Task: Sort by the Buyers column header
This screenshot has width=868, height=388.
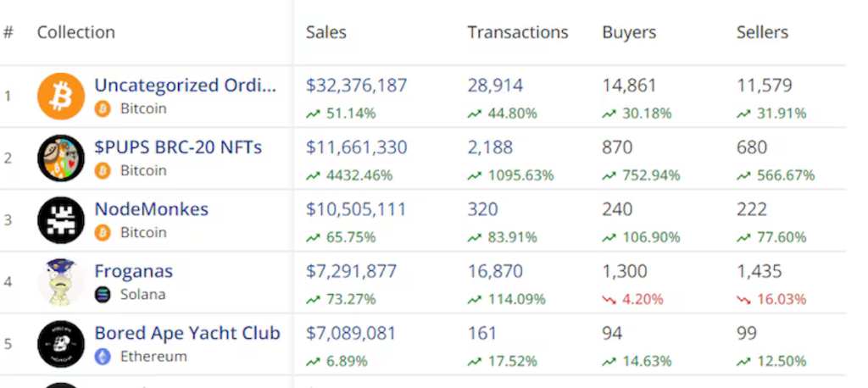Action: click(629, 33)
